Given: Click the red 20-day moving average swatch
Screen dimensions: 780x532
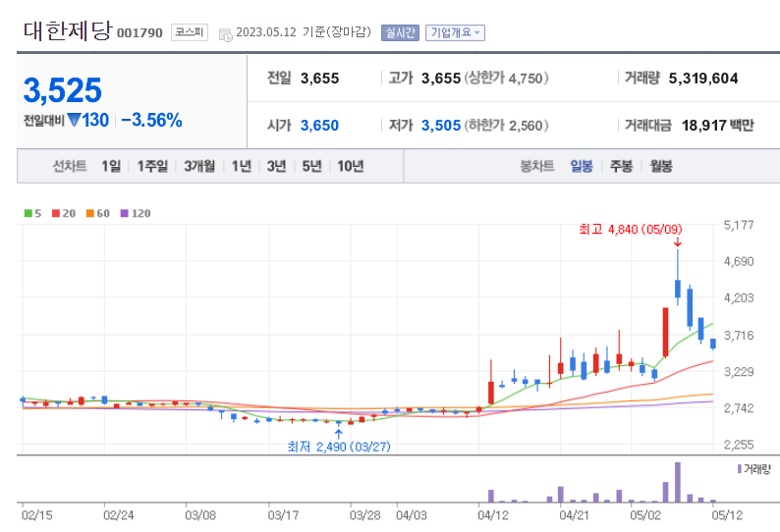Looking at the screenshot, I should tap(56, 213).
